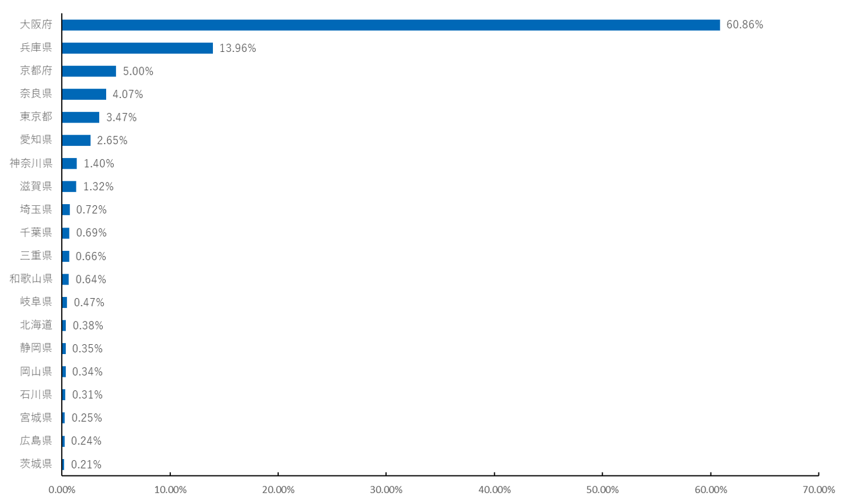Select the 30.00% x-axis tick label
The height and width of the screenshot is (504, 847).
[x=386, y=490]
